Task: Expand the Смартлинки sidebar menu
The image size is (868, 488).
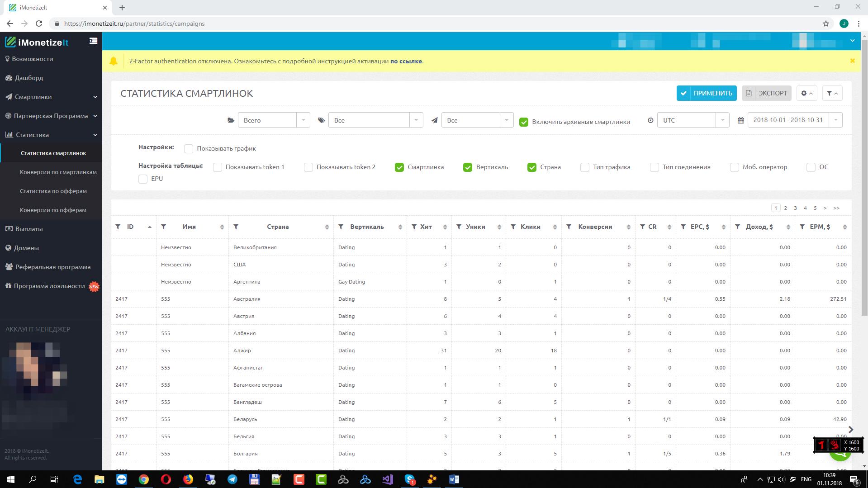Action: (51, 97)
